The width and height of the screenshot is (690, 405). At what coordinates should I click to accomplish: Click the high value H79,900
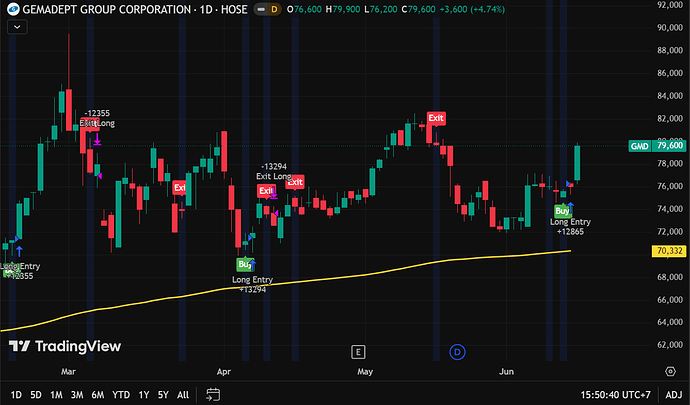point(343,9)
